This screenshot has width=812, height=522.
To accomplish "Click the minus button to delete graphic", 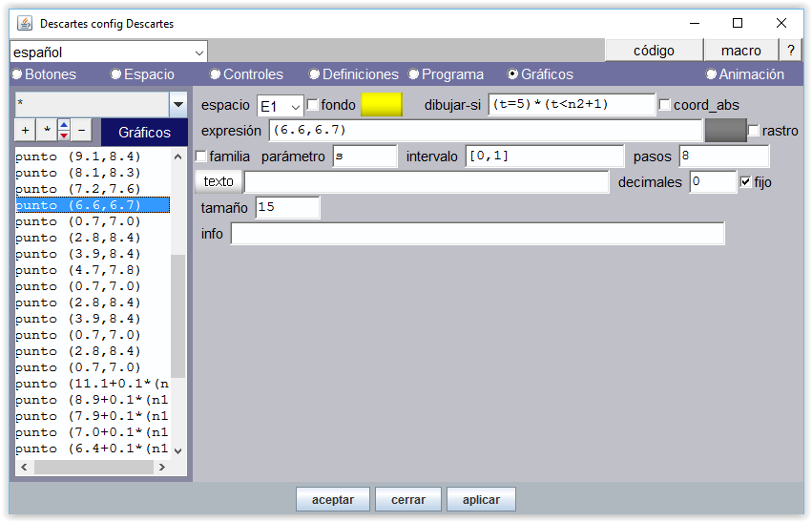I will pos(81,130).
